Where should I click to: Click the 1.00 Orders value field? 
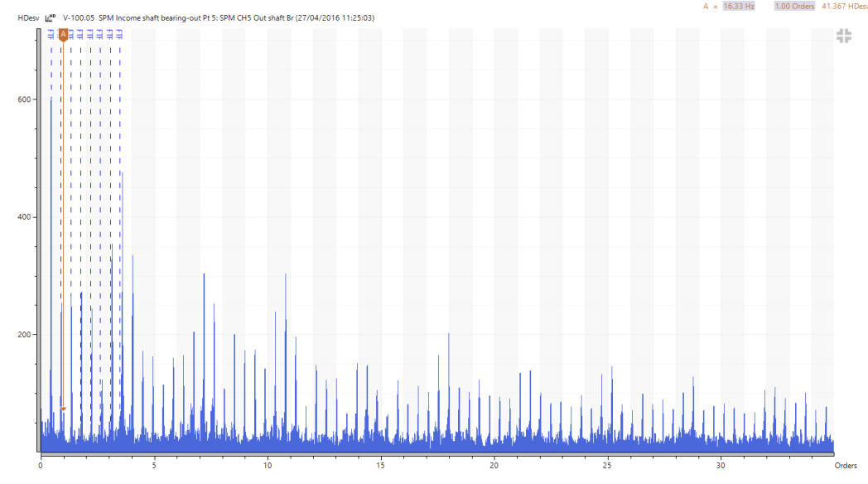click(x=794, y=7)
